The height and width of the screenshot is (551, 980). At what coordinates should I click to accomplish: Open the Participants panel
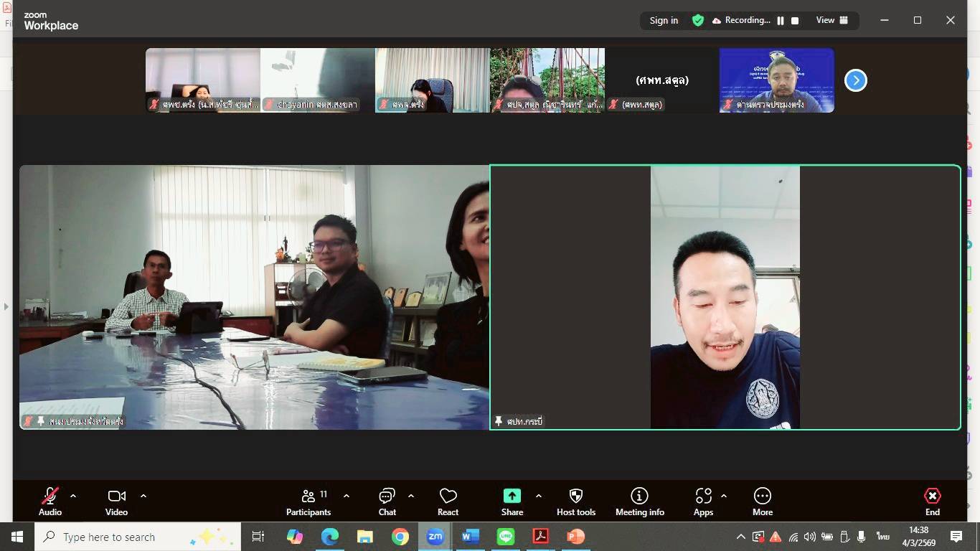click(308, 496)
